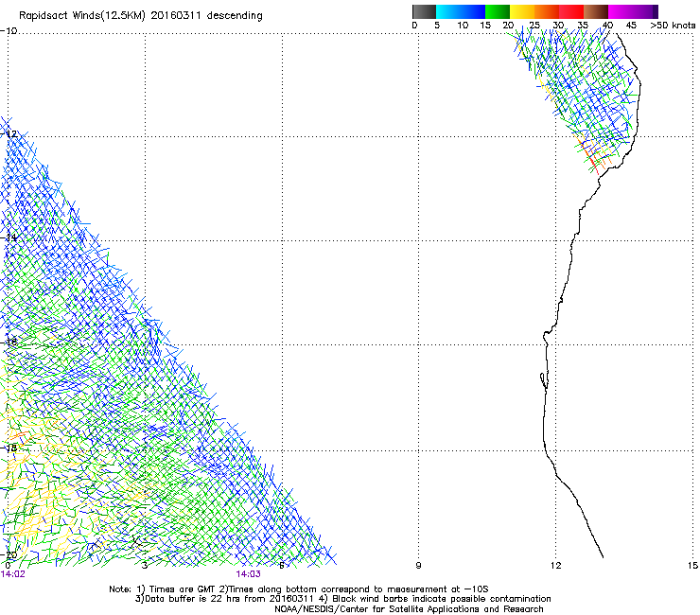Viewport: 700px width, 615px height.
Task: Click the magenta 40-45 knots legend segment
Action: click(621, 11)
